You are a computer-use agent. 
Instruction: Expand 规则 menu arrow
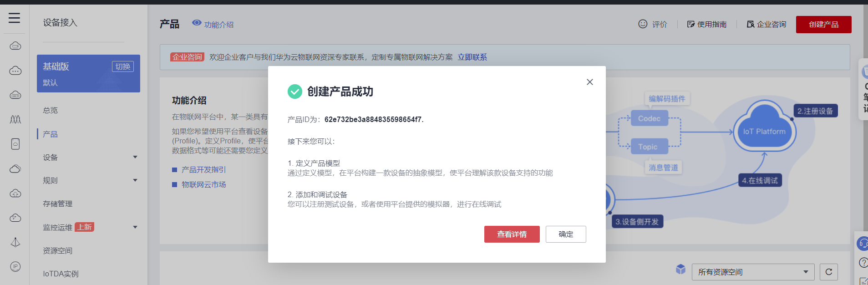point(135,180)
